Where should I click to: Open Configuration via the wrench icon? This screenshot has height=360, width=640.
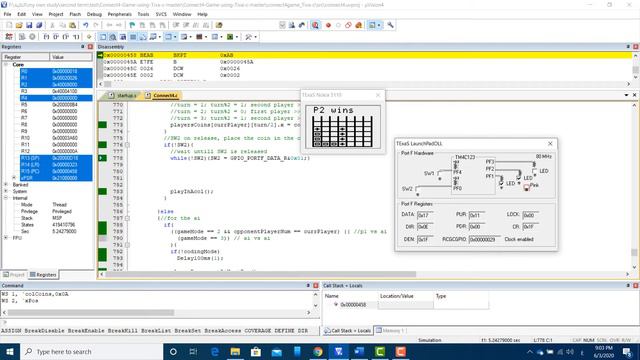pos(391,25)
